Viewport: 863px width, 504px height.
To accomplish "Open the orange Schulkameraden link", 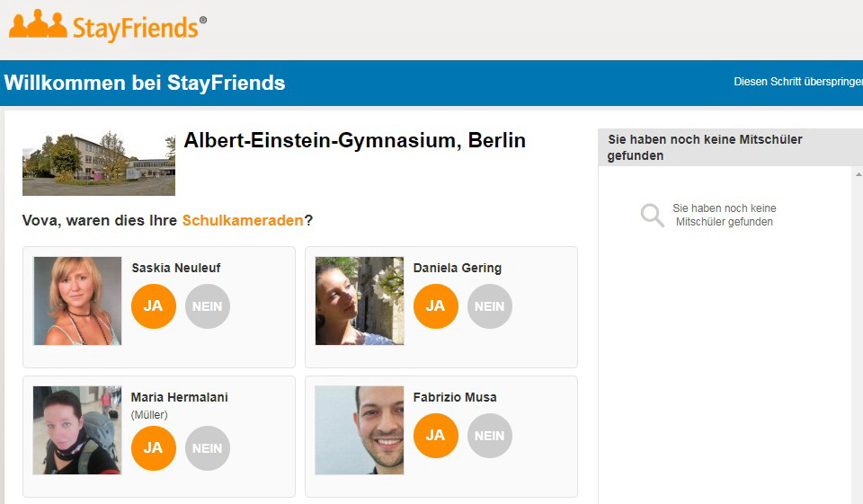I will coord(243,220).
